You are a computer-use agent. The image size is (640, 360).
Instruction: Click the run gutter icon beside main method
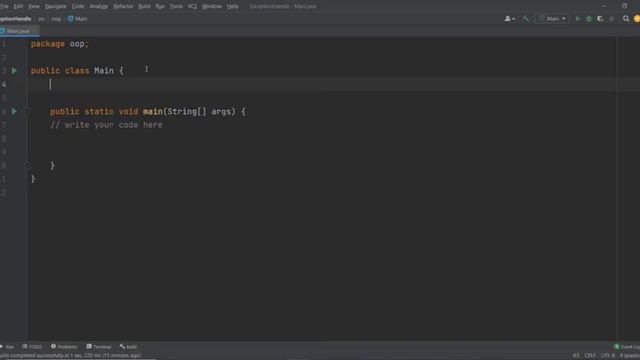pos(14,111)
